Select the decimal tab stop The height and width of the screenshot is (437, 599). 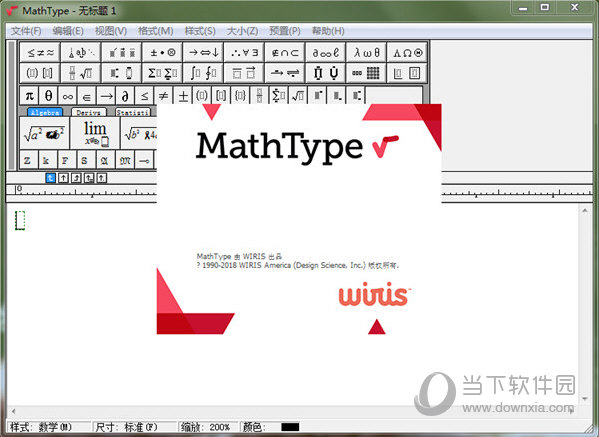[102, 178]
